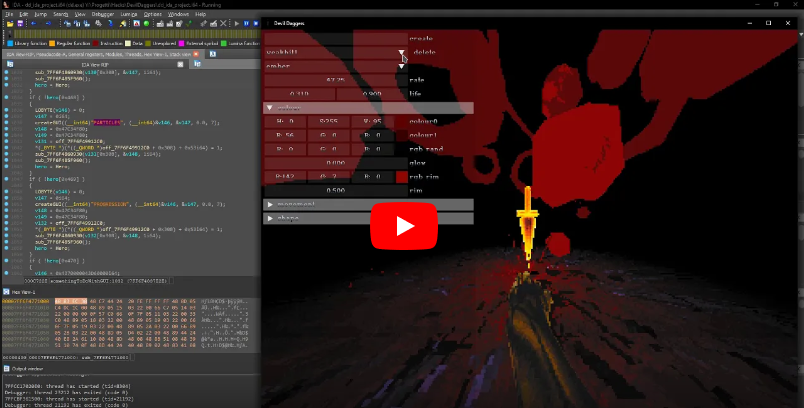Click the open folder icon in IDA toolbar
Viewport: 804px width, 408px height.
(10, 24)
